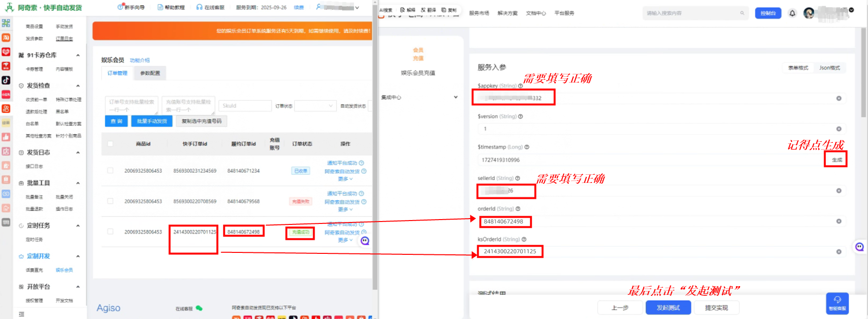
Task: Open the 订单状态 dropdown filter
Action: [x=315, y=106]
